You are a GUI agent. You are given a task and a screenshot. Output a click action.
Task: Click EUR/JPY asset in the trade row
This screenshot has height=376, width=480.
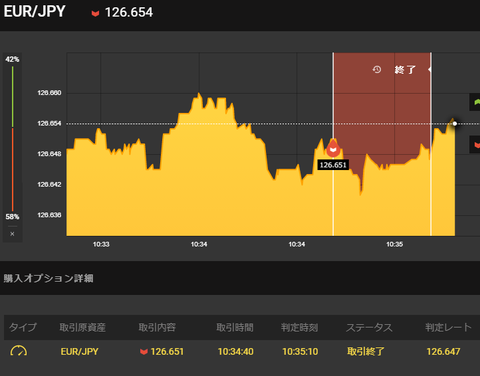(79, 352)
